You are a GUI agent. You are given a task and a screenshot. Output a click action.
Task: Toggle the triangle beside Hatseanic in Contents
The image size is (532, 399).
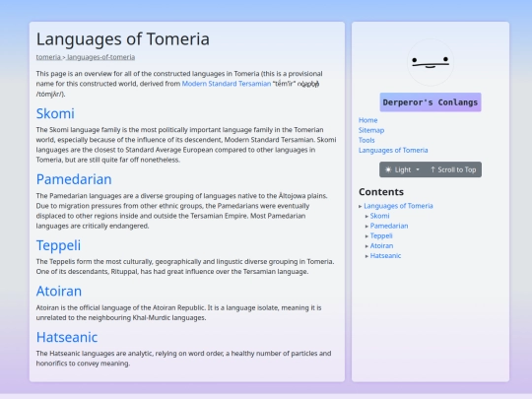click(x=366, y=256)
